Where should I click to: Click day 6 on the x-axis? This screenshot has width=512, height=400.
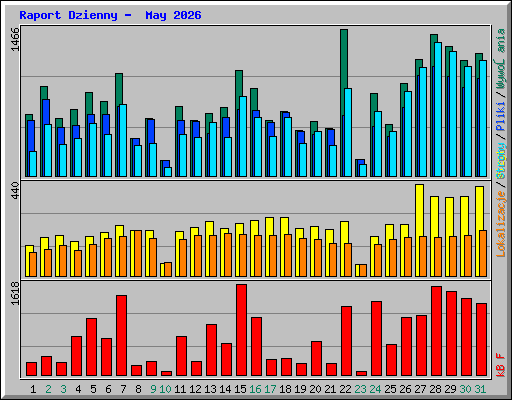click(x=108, y=389)
